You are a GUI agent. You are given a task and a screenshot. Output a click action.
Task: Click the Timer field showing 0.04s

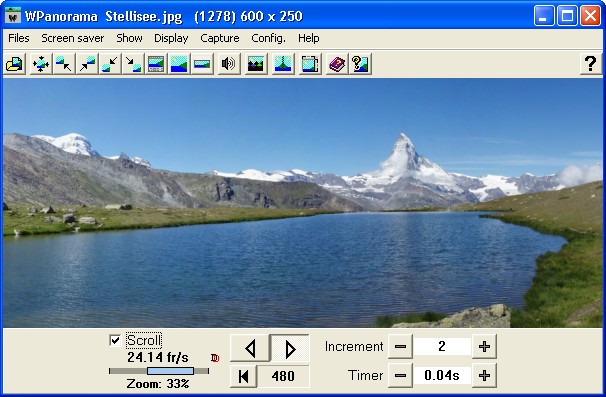[x=442, y=375]
